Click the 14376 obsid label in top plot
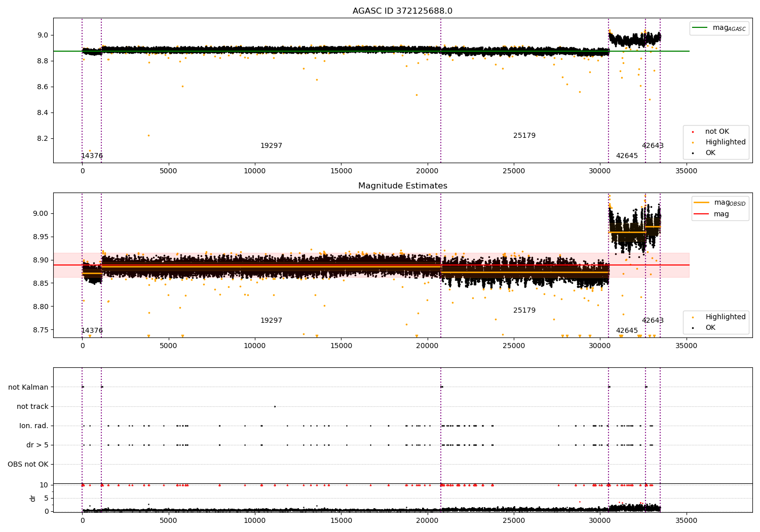760x532 pixels. tap(92, 156)
